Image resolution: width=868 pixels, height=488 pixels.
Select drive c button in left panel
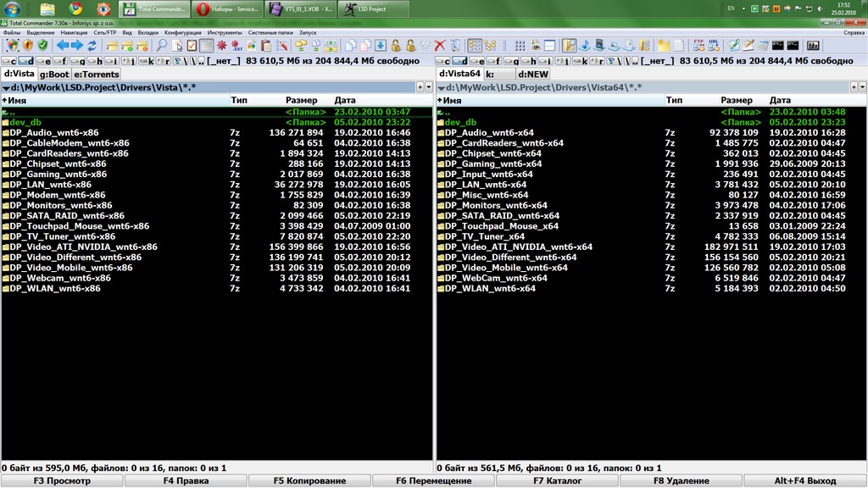[8, 61]
